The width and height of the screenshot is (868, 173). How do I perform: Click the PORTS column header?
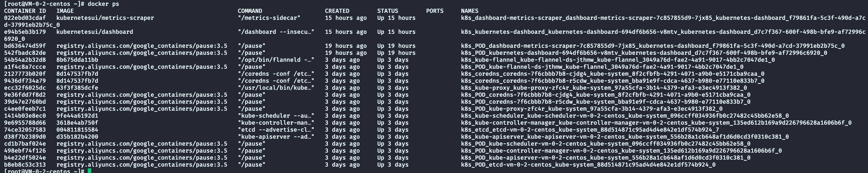coord(435,11)
